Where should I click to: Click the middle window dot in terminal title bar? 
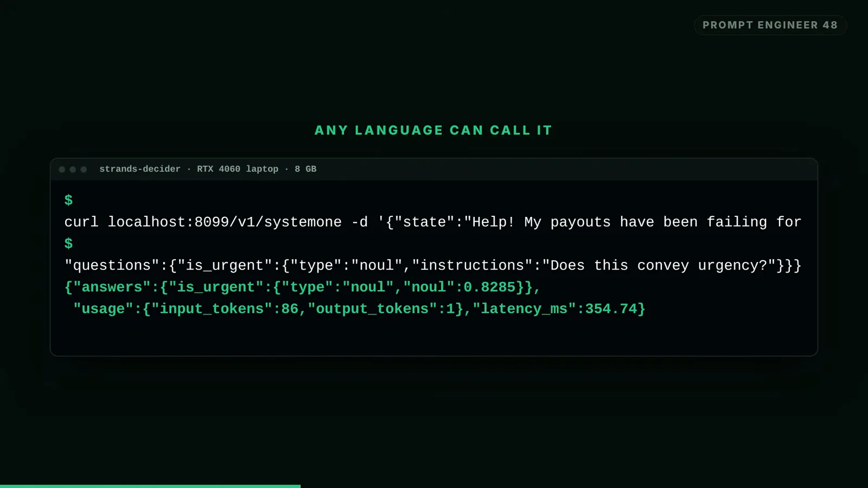[73, 169]
